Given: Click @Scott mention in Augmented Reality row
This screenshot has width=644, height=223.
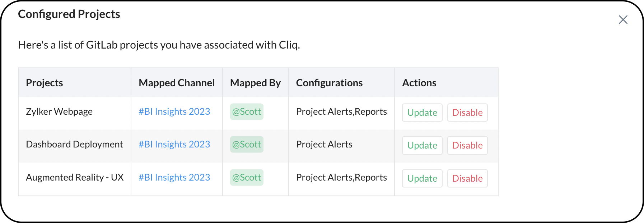Looking at the screenshot, I should coord(247,177).
